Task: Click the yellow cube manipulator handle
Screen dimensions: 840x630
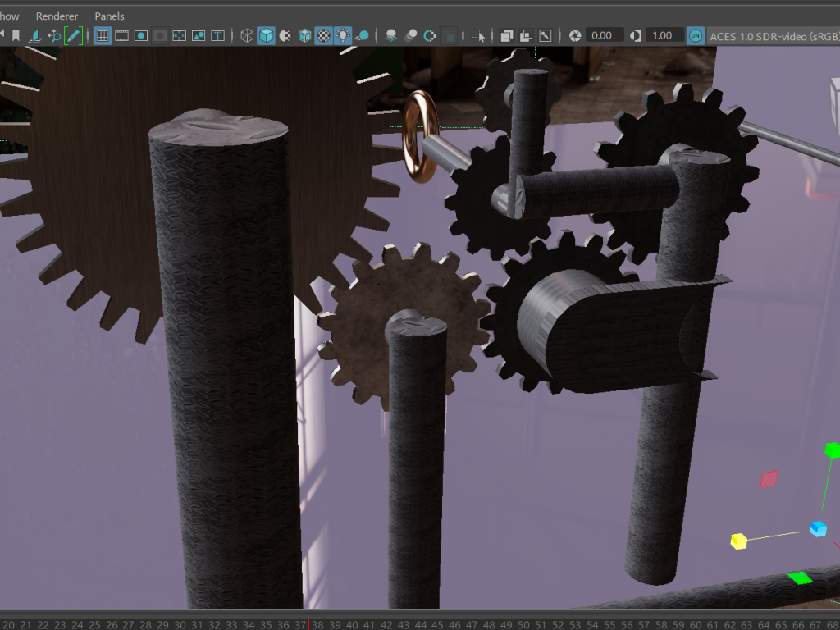Action: point(739,541)
